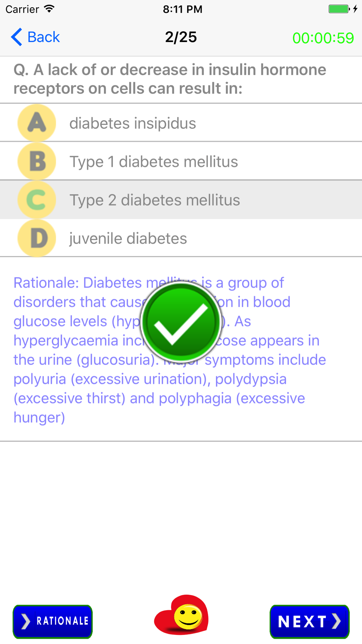The height and width of the screenshot is (644, 362).
Task: Tap the green timer 00:00:59
Action: [323, 38]
